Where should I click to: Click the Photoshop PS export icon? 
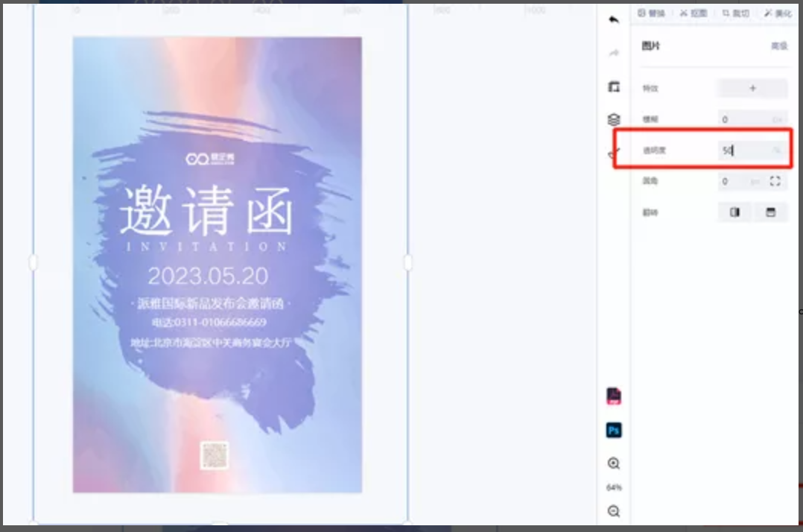click(614, 431)
